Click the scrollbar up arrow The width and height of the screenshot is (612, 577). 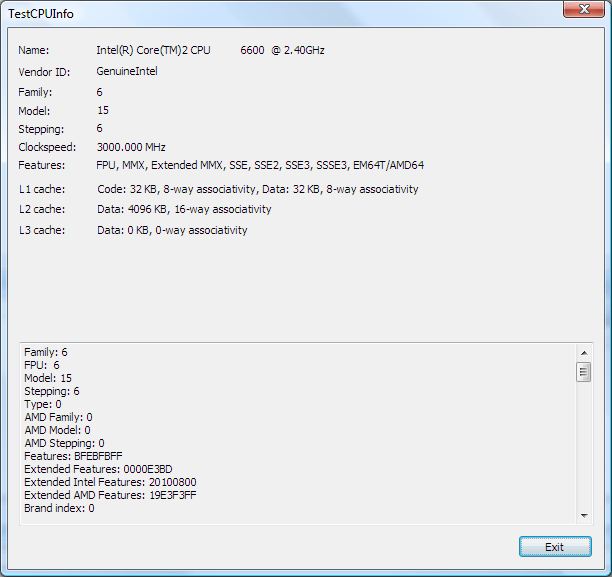(584, 353)
